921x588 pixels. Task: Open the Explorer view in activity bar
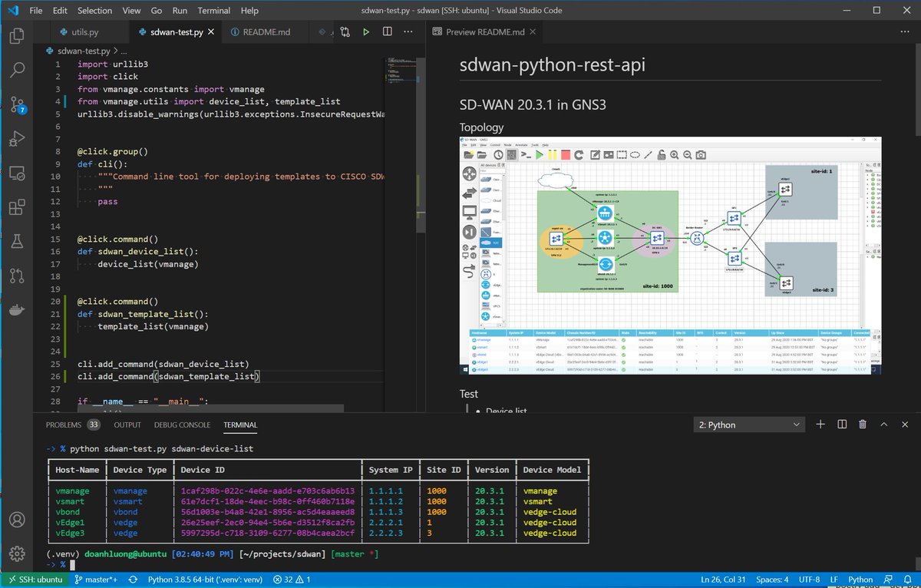(x=17, y=36)
